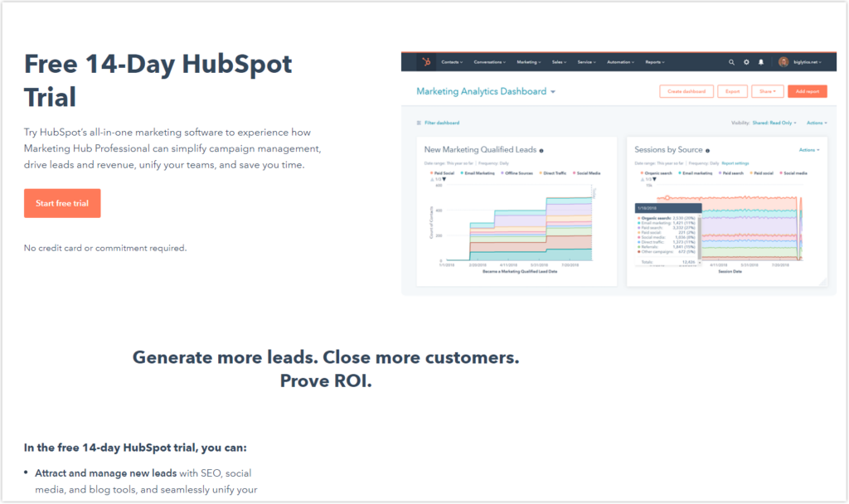Open Actions dropdown in Sessions by Source card
Viewport: 849px width, 504px height.
[x=809, y=150]
